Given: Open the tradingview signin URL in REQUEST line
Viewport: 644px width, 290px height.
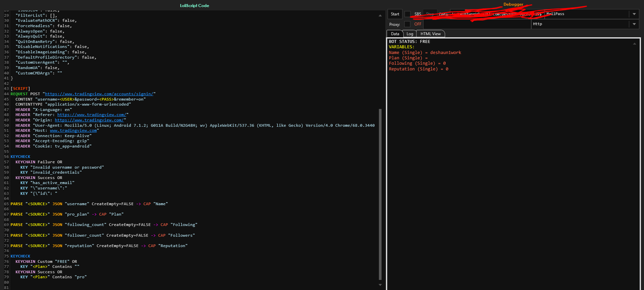Looking at the screenshot, I should point(101,94).
